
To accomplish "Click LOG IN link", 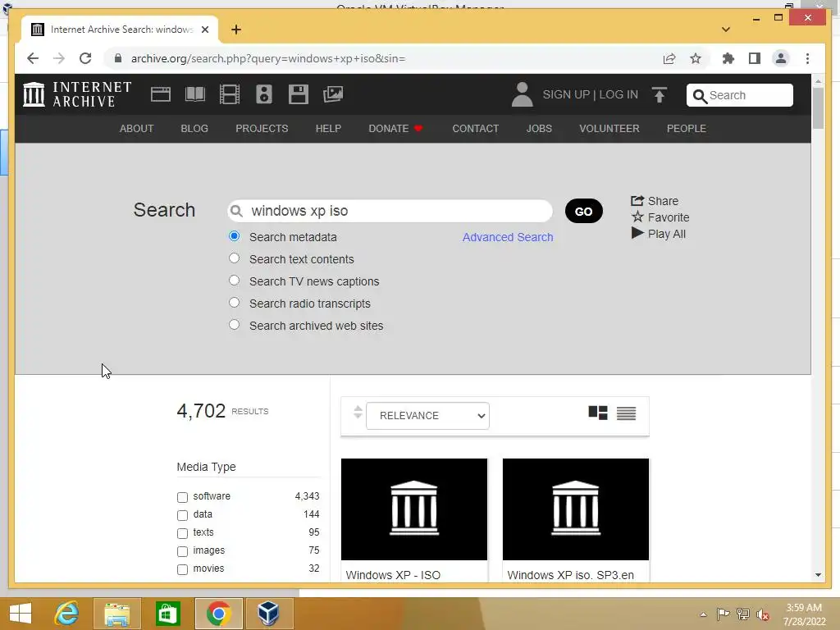I will pos(619,94).
